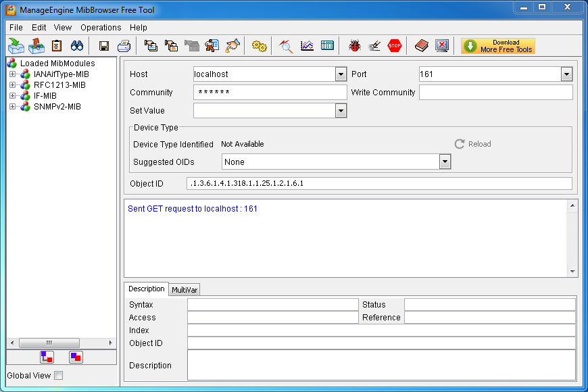Click the result pane scroll down arrow

pos(572,271)
